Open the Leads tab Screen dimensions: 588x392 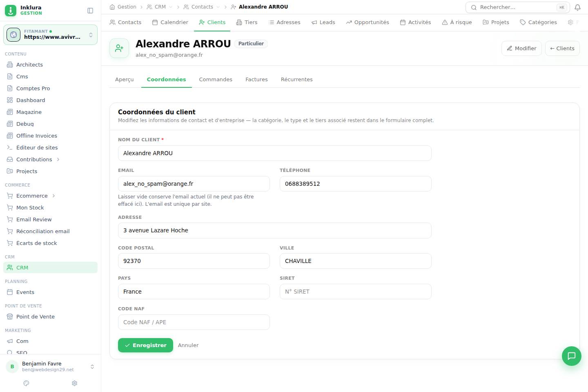(x=323, y=22)
